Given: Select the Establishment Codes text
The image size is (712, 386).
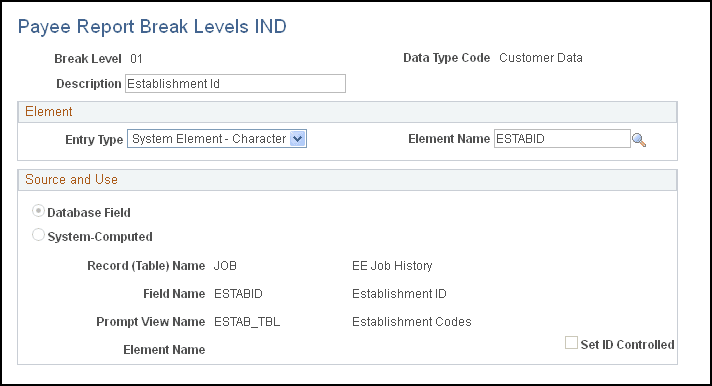Looking at the screenshot, I should coord(412,322).
